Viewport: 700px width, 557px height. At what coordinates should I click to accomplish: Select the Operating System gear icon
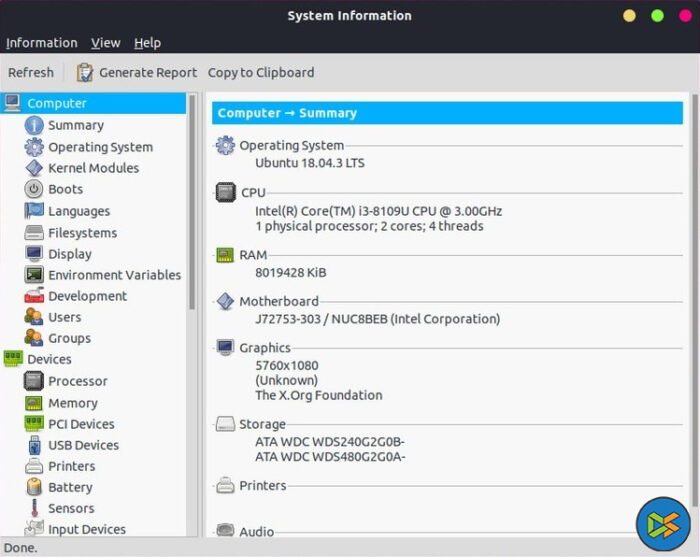(x=34, y=147)
